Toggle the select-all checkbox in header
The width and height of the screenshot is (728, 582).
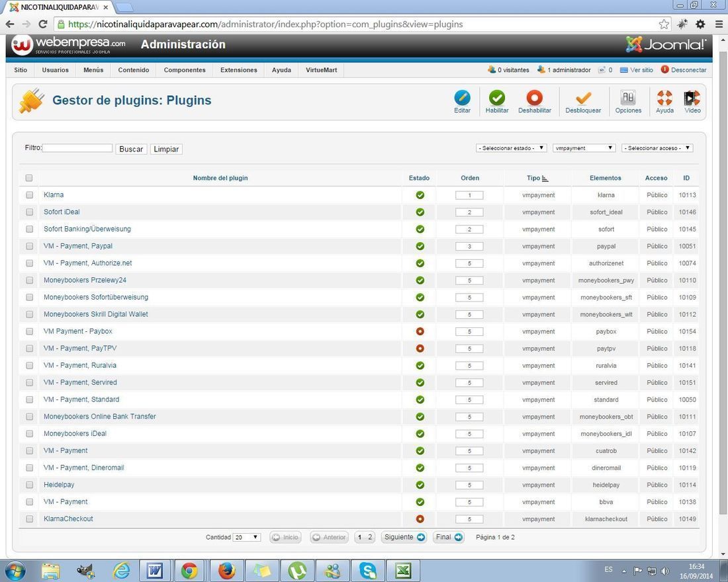29,178
